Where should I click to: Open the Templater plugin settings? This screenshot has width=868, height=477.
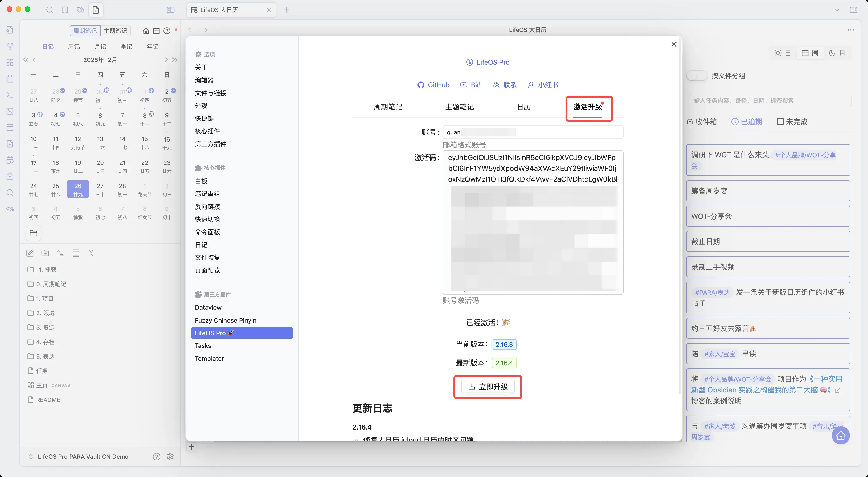pos(209,358)
